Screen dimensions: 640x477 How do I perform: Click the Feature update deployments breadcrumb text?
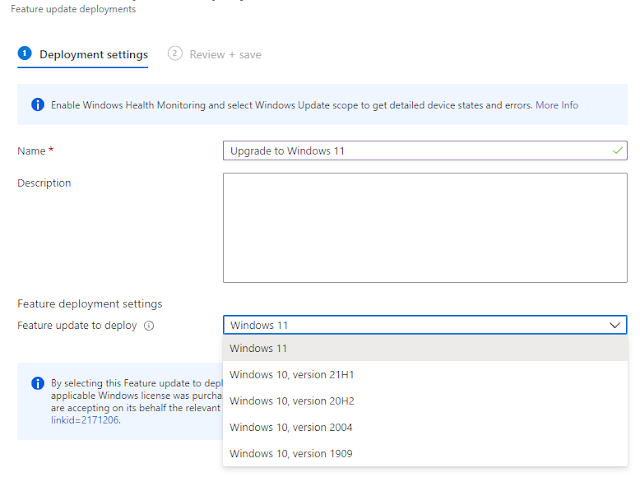click(73, 9)
